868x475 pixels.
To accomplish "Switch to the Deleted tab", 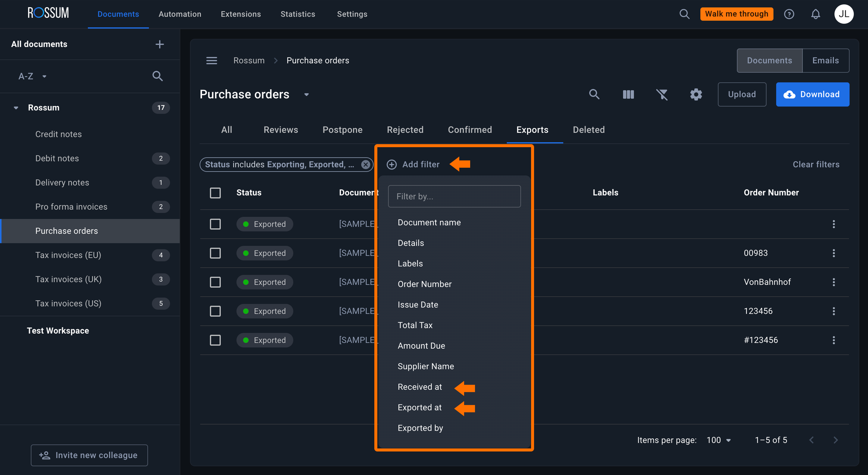I will 589,130.
